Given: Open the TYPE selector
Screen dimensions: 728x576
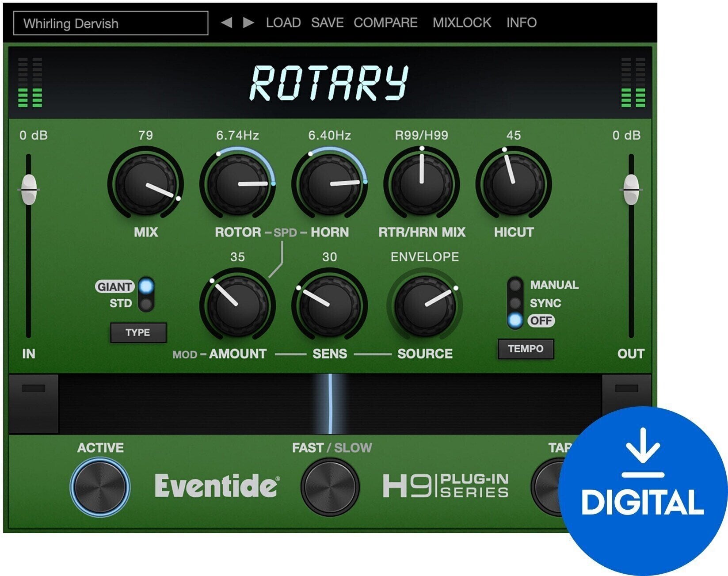Looking at the screenshot, I should point(139,333).
